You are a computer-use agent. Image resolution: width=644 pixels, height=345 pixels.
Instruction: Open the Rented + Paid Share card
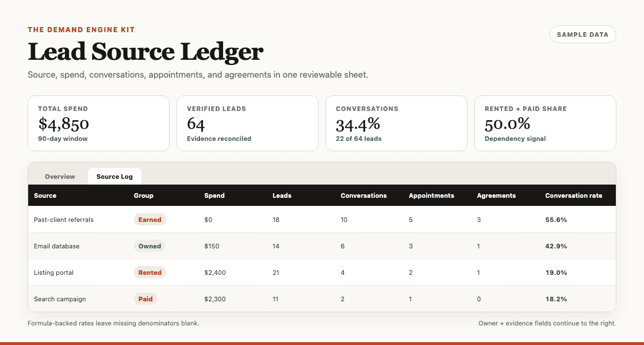tap(546, 123)
